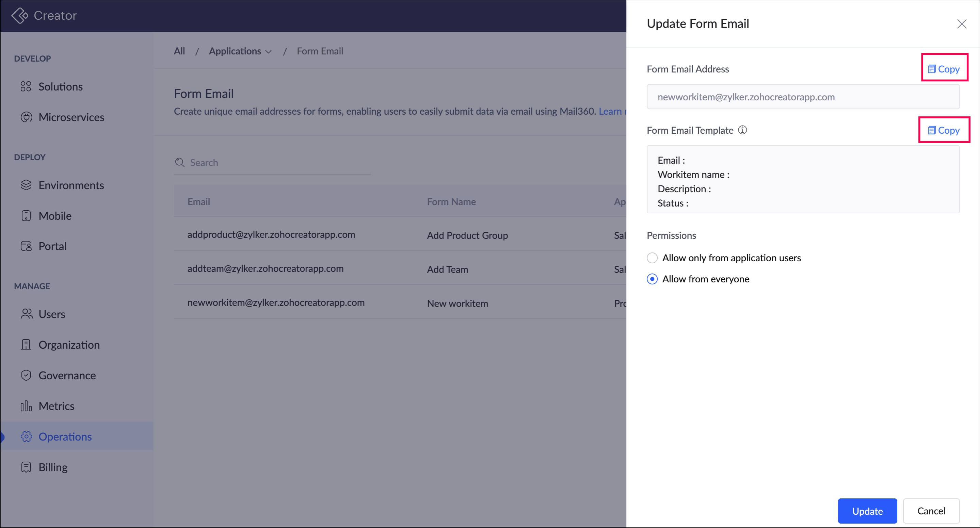The image size is (980, 528).
Task: Copy the Form Email Address
Action: coord(944,69)
